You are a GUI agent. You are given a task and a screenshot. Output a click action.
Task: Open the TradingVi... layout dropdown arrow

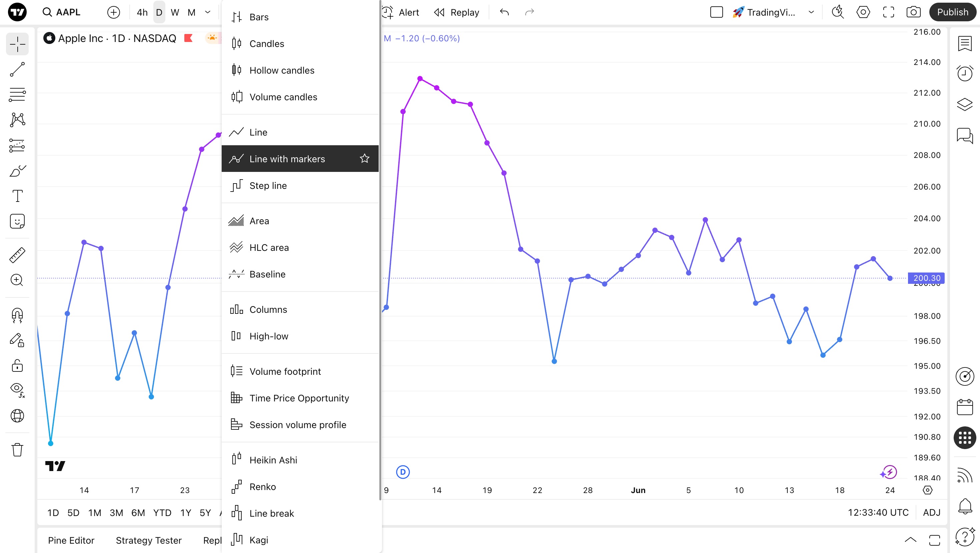tap(811, 12)
